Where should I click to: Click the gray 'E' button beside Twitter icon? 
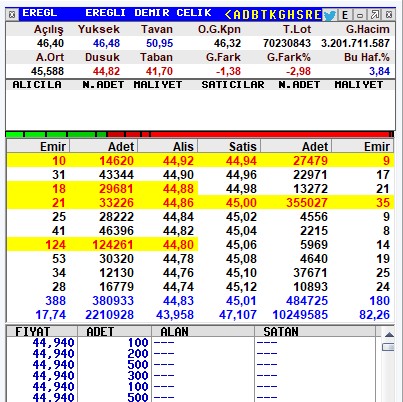(x=345, y=15)
